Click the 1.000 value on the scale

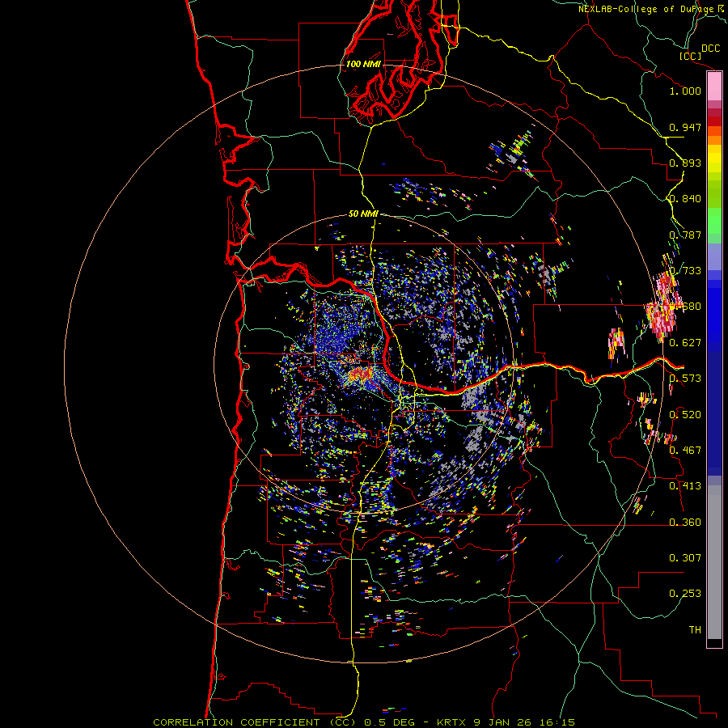(685, 91)
